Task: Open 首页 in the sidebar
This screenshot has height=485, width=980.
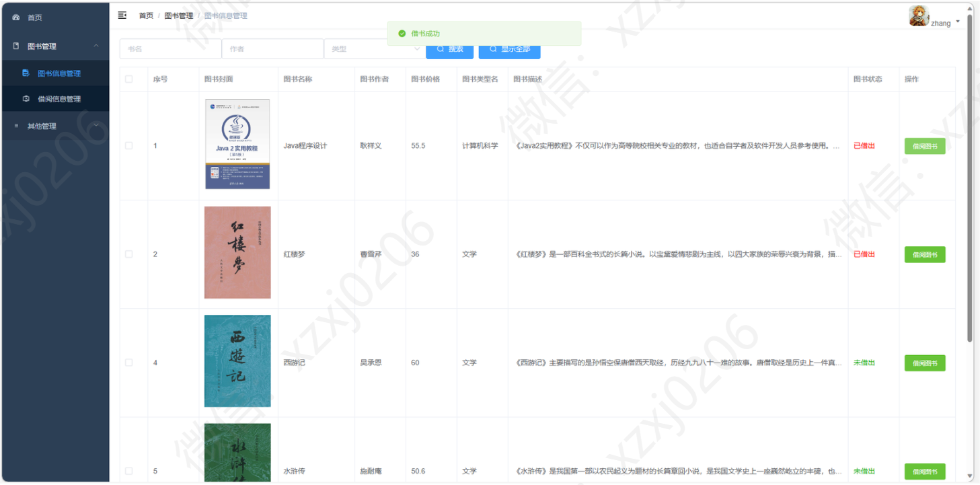Action: coord(54,17)
